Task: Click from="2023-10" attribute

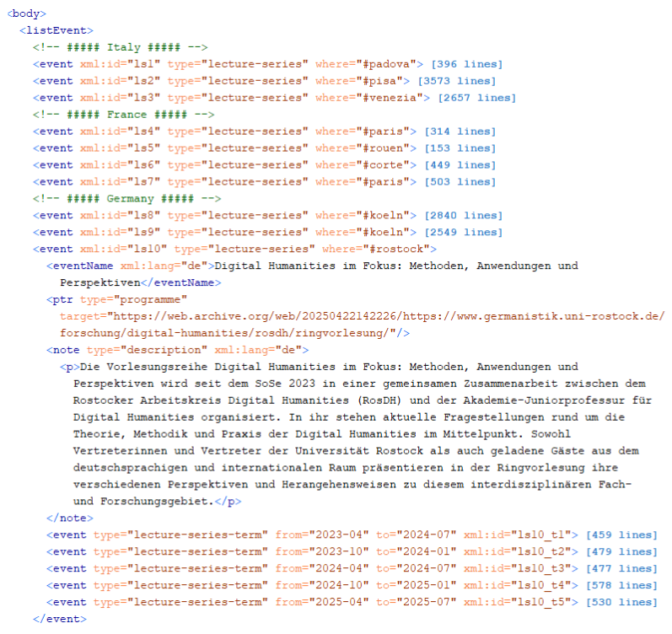Action: 322,551
